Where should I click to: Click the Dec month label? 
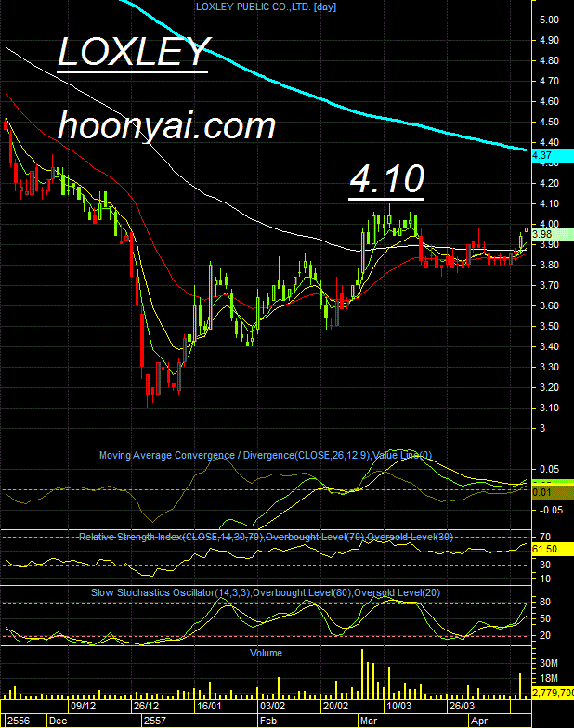[x=58, y=721]
